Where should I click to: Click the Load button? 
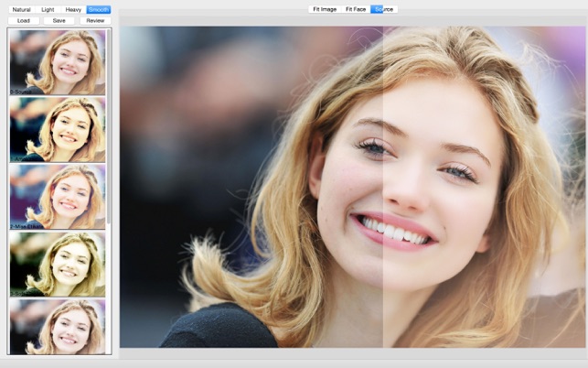tap(24, 21)
